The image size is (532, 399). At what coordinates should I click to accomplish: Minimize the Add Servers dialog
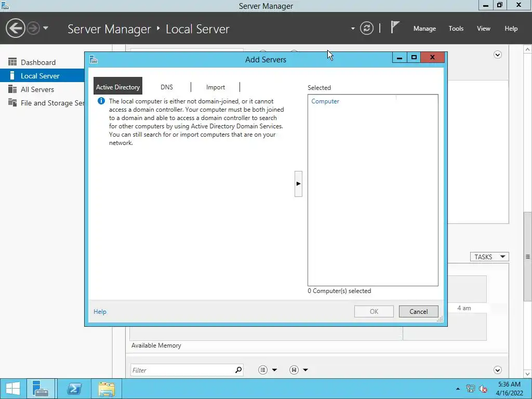[400, 58]
